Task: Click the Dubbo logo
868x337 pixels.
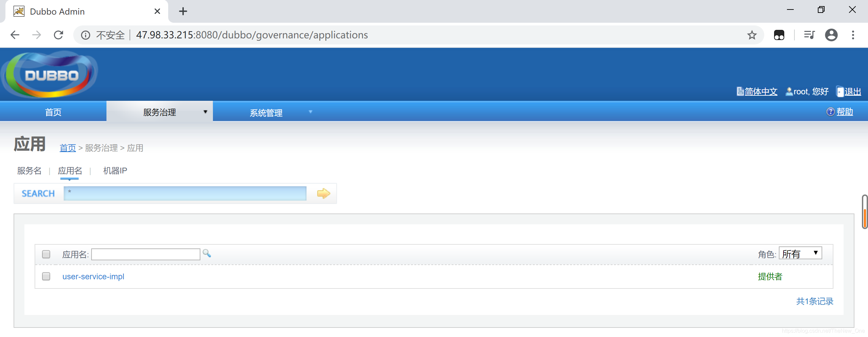Action: point(50,74)
